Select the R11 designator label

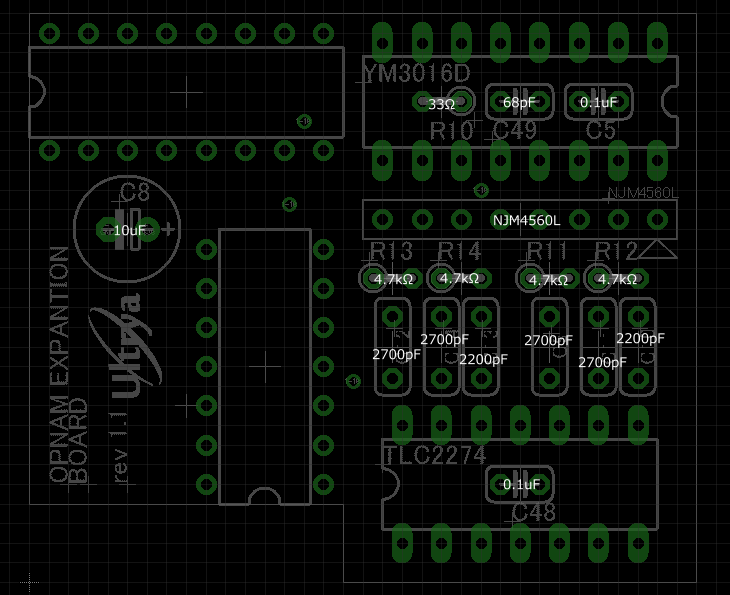pos(547,251)
